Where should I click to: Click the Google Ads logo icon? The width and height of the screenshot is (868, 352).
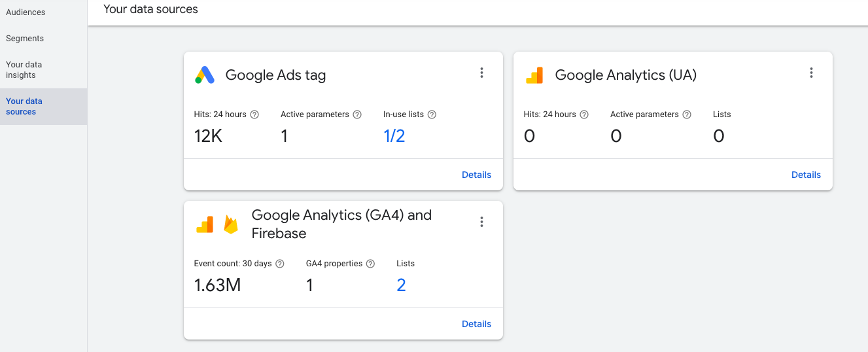(x=205, y=75)
